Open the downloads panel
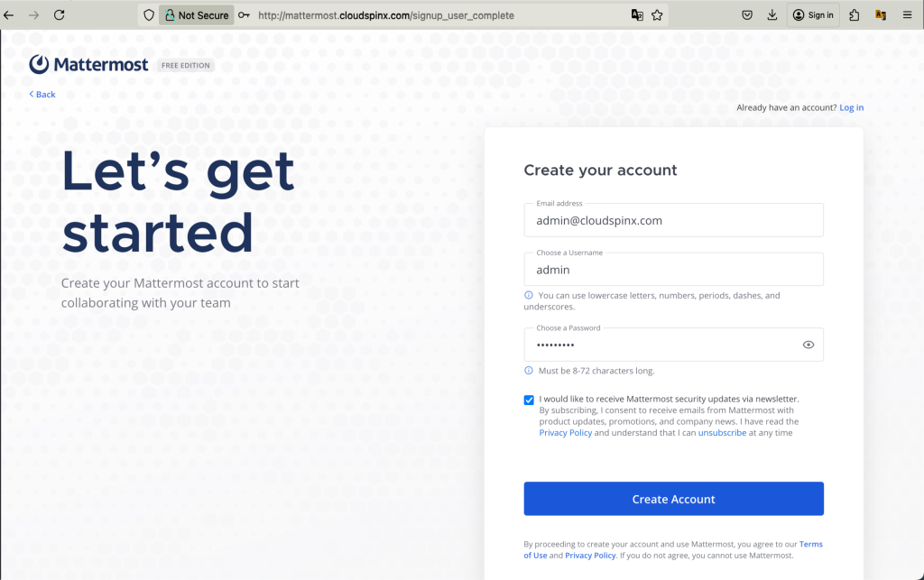This screenshot has width=924, height=580. (x=772, y=14)
